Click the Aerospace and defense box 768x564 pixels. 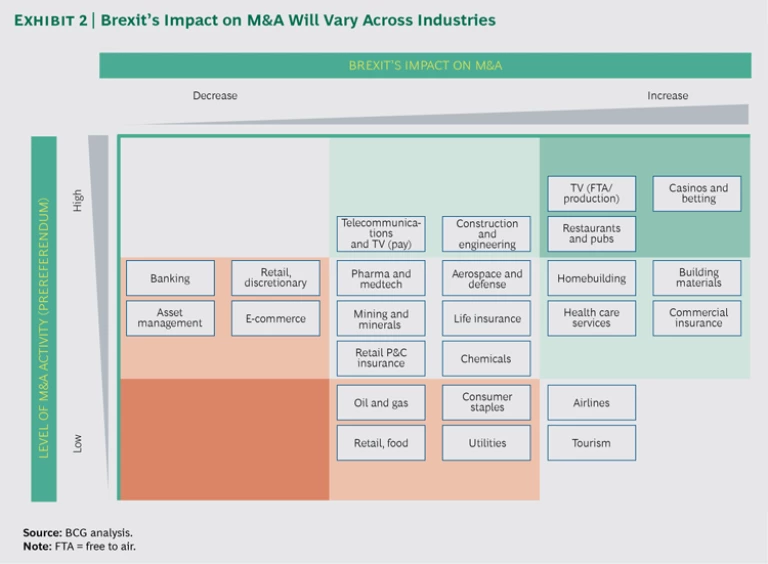(x=487, y=278)
